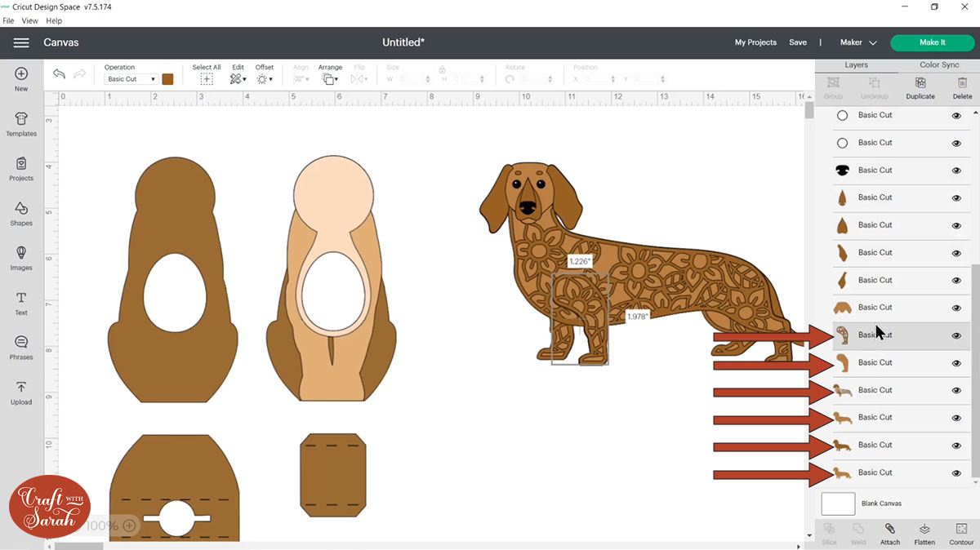
Task: Open the Maker machine dropdown
Action: tap(858, 42)
